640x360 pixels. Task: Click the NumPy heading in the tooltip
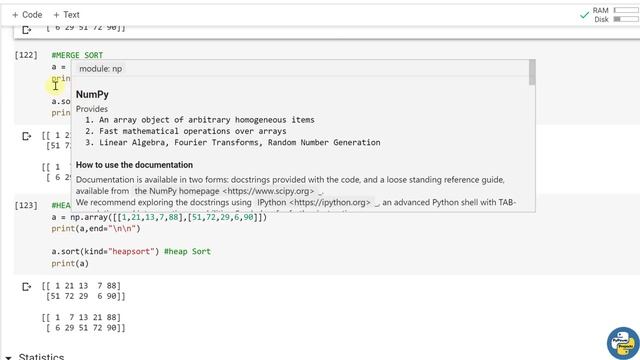tap(92, 95)
